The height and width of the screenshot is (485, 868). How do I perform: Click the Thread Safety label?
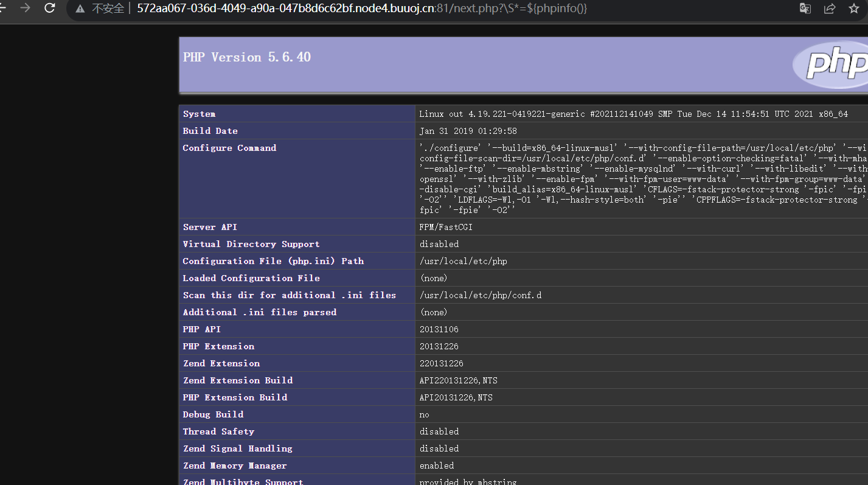point(219,431)
